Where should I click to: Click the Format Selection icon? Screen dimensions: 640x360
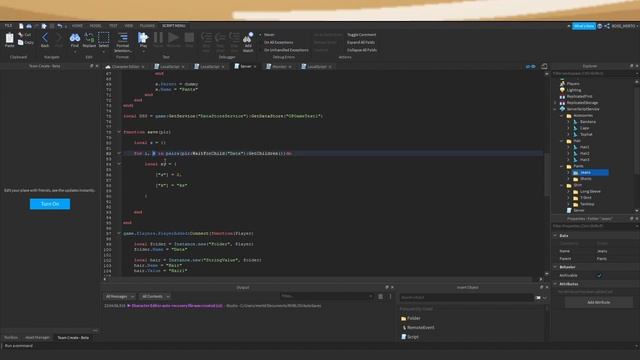123,38
